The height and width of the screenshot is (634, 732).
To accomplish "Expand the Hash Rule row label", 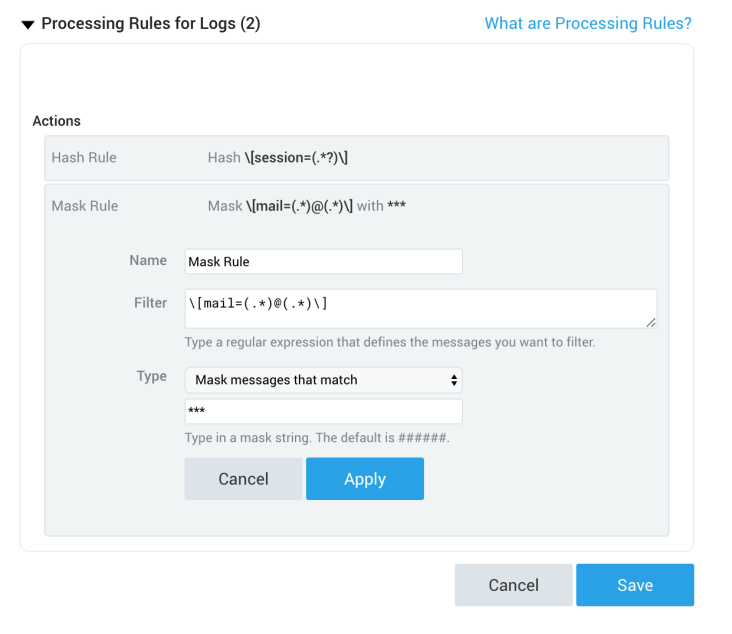I will coord(84,158).
